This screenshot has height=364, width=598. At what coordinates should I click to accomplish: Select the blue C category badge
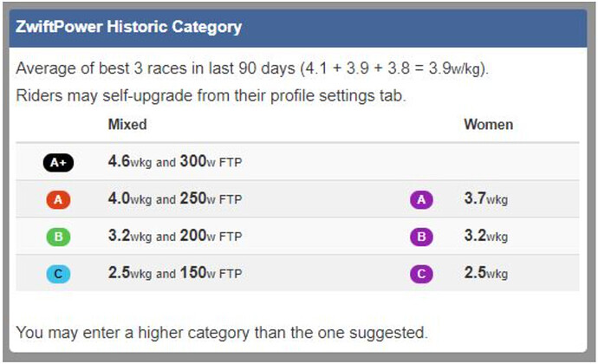click(x=58, y=274)
